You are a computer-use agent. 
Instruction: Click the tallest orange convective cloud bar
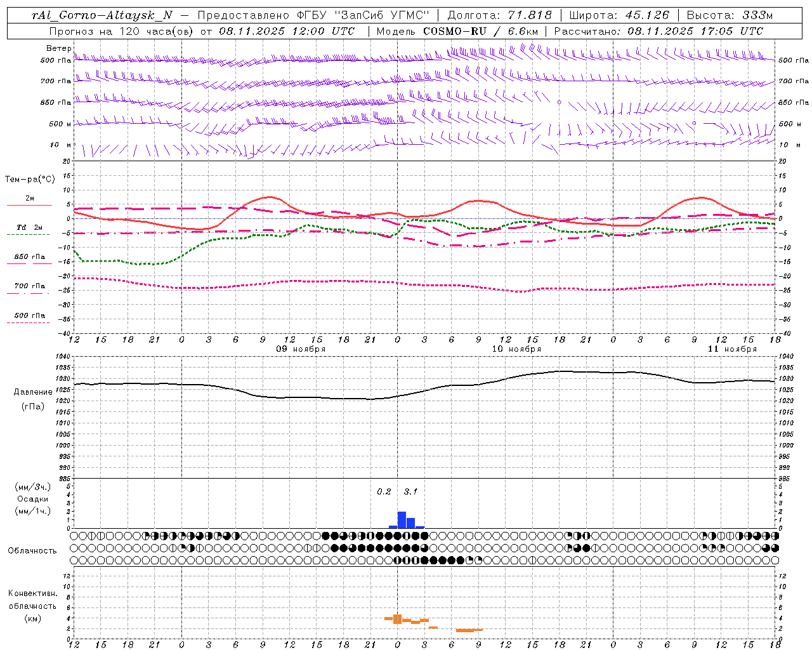398,619
